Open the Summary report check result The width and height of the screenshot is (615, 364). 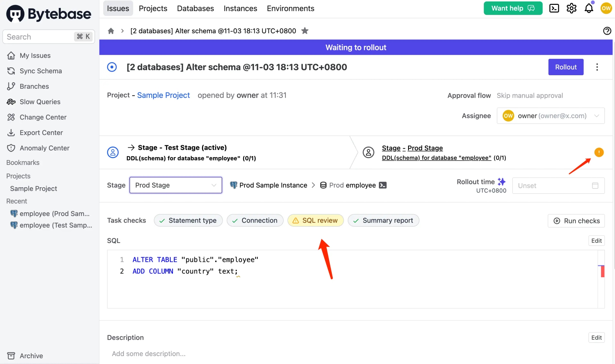tap(383, 220)
